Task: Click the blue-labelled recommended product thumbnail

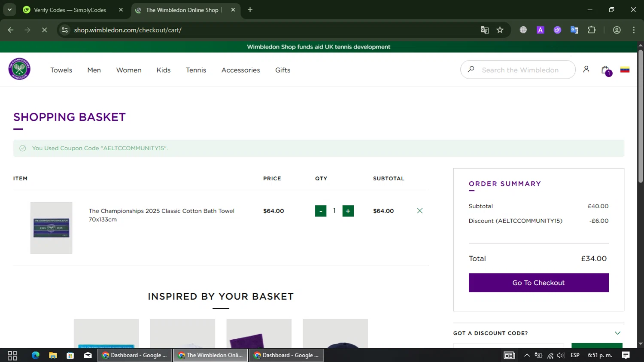Action: click(x=106, y=334)
